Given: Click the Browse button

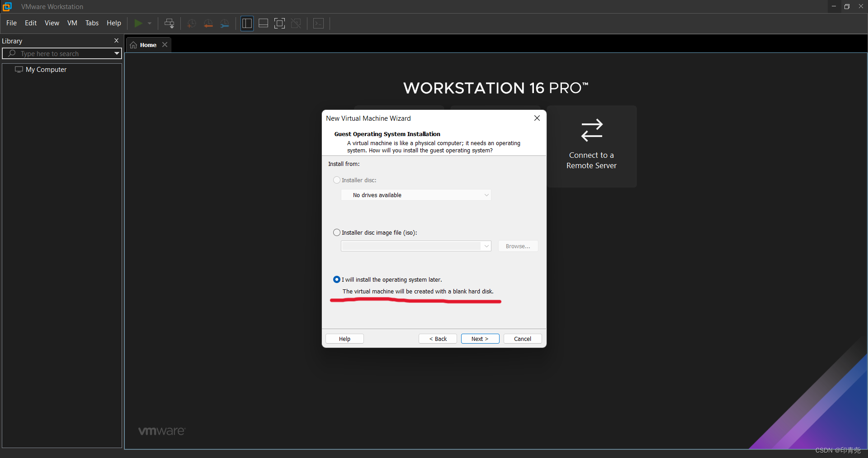Looking at the screenshot, I should [518, 246].
